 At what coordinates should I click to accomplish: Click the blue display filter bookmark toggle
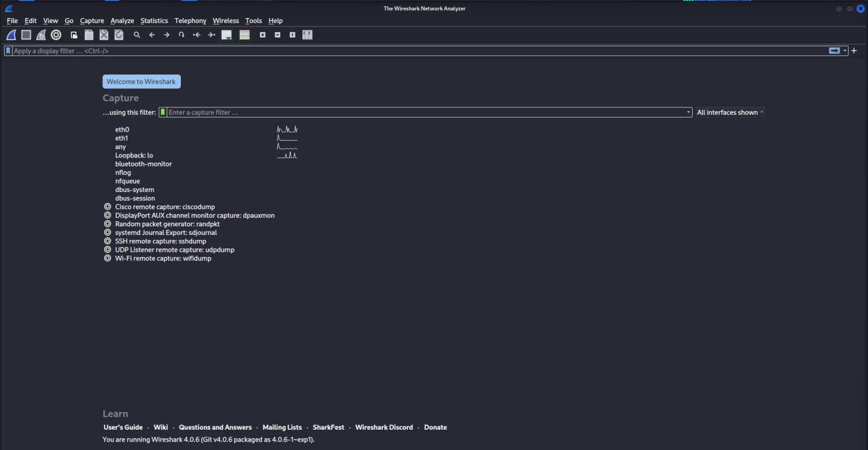(x=8, y=51)
